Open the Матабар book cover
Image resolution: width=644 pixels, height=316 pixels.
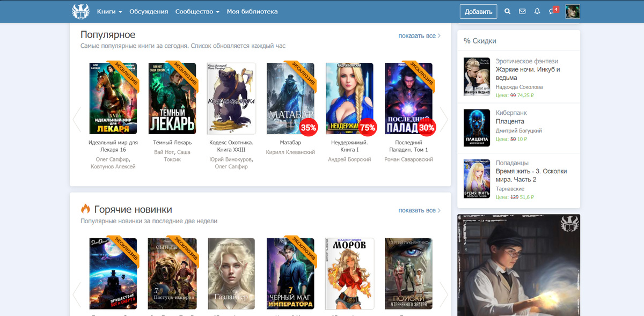tap(290, 99)
